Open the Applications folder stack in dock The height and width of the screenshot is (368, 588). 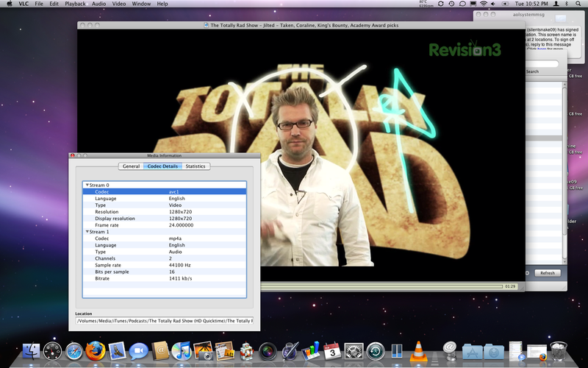coord(472,352)
